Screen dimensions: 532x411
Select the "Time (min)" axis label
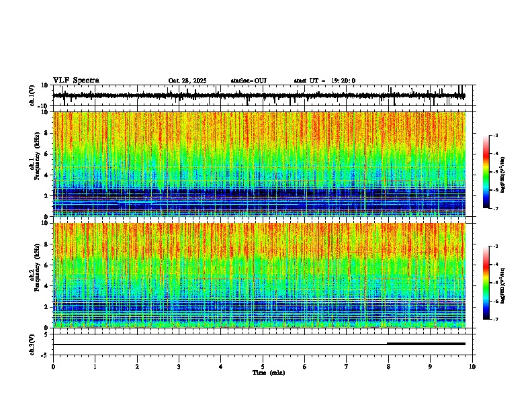pos(269,373)
